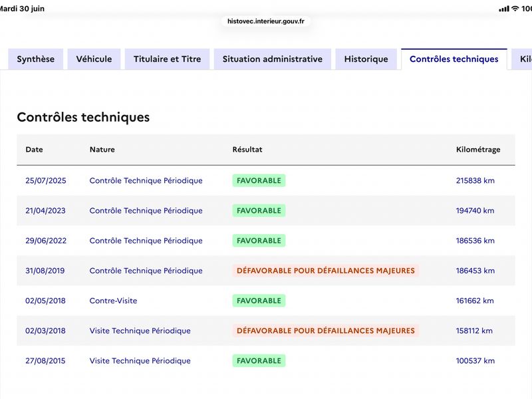Viewport: 532px width, 399px height.
Task: Select the Contre-Visite entry text
Action: tap(113, 301)
